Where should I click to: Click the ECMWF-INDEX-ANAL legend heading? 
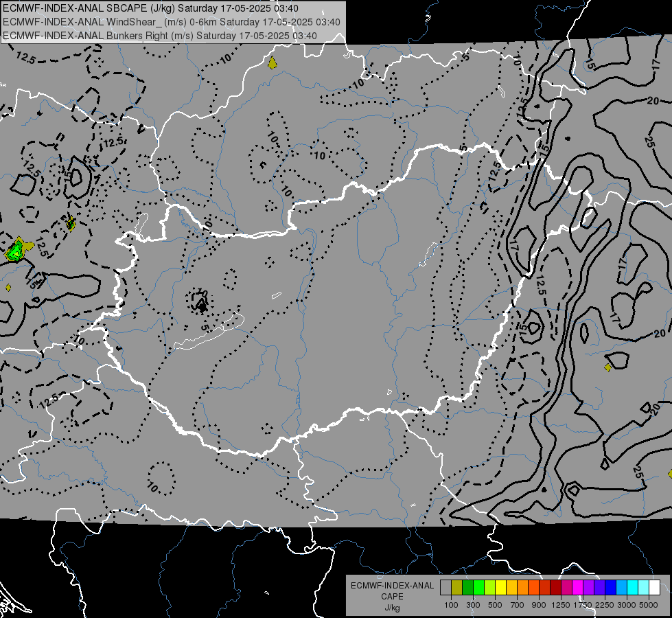(392, 586)
